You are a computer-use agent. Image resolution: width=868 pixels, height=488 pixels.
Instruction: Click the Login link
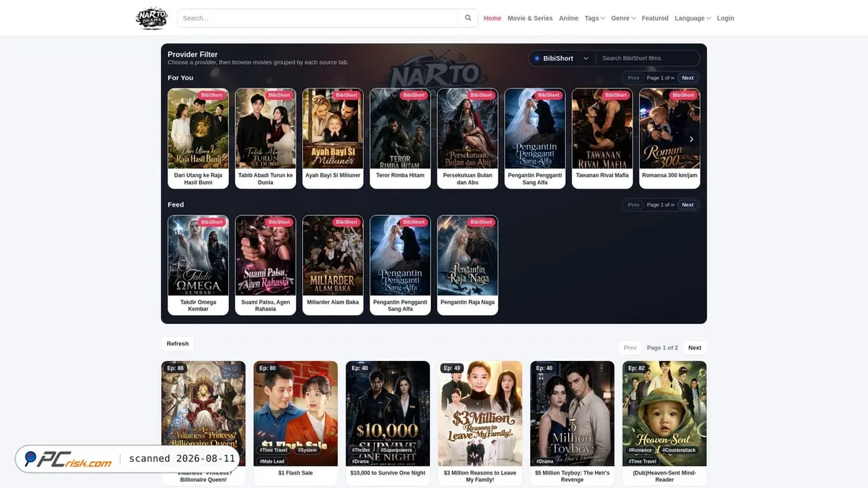725,18
